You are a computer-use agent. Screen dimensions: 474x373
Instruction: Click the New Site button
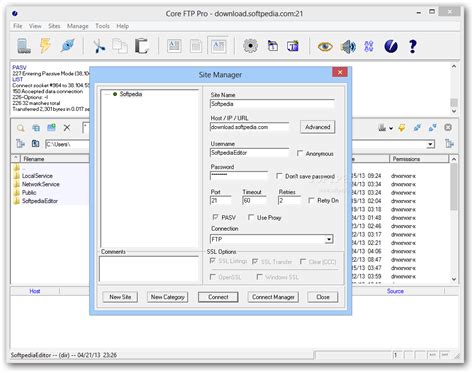(120, 297)
